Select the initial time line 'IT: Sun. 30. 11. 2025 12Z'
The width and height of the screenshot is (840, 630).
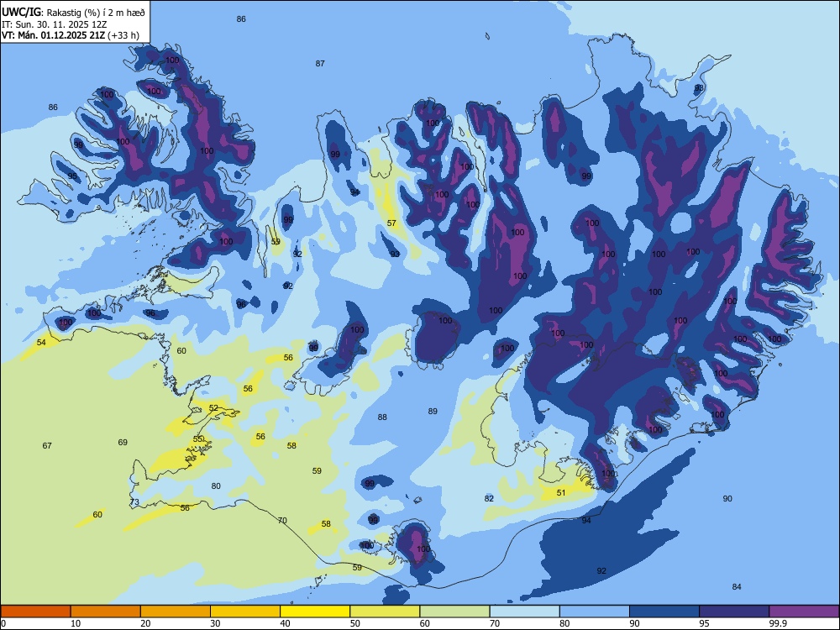[x=55, y=24]
